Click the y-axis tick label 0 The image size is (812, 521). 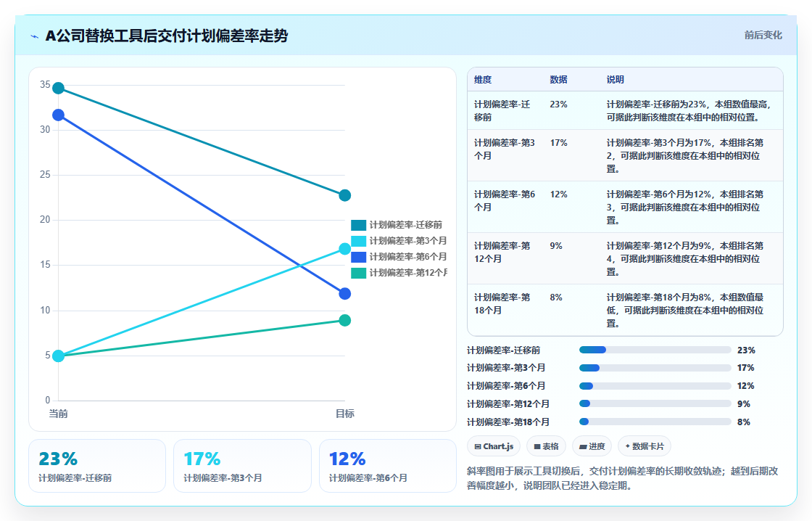(x=48, y=401)
